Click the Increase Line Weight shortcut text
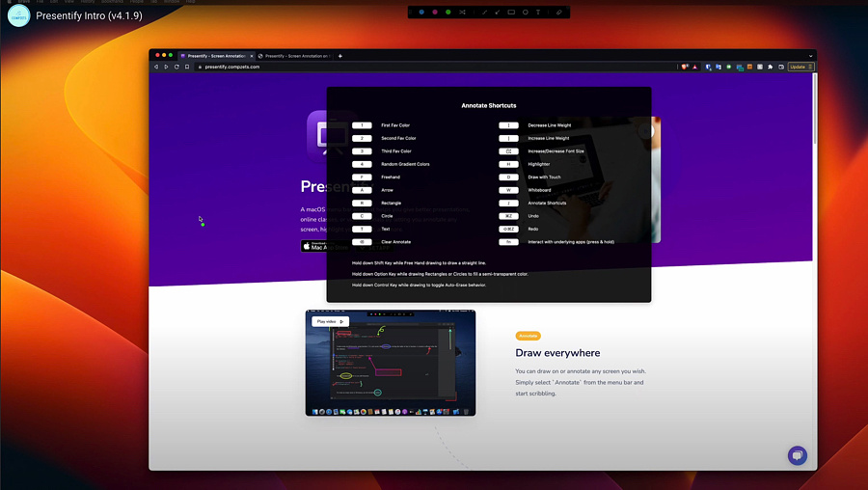 point(549,139)
